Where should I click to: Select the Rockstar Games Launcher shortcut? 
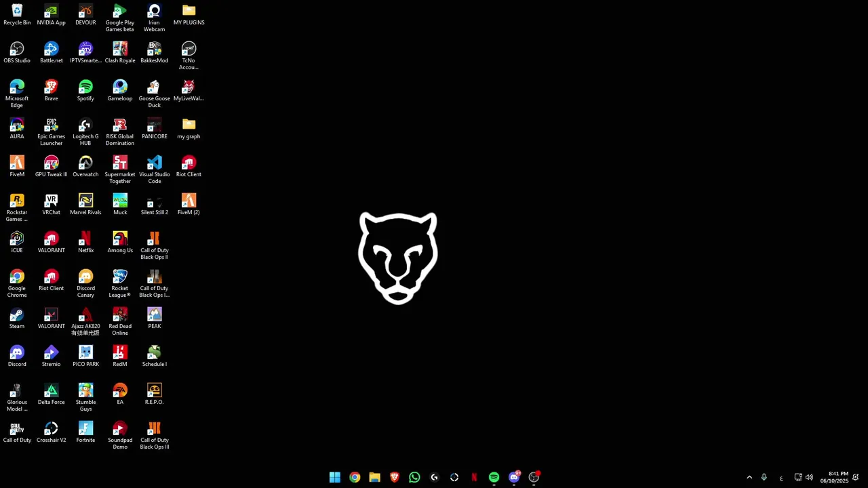point(17,207)
